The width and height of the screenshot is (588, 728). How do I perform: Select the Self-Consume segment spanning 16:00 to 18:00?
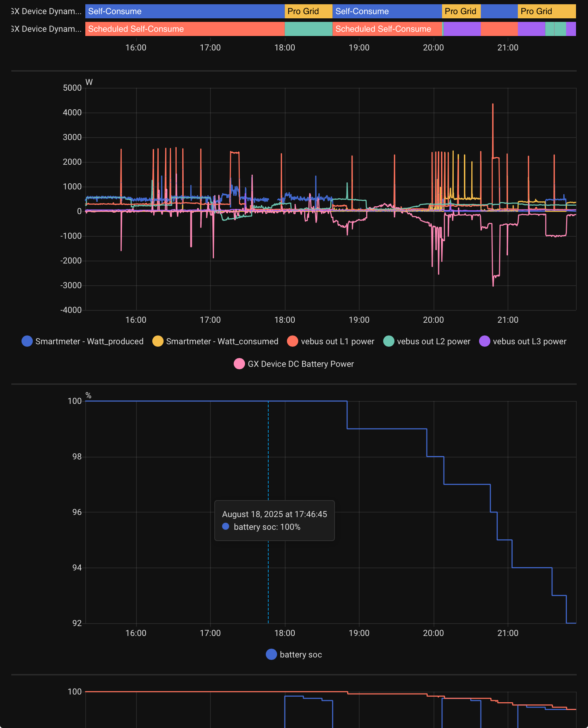185,11
